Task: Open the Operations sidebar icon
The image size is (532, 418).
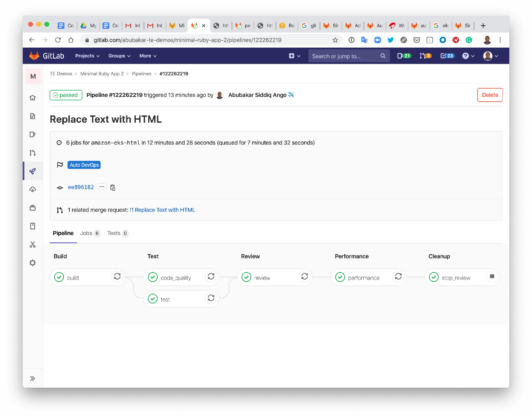Action: point(33,189)
